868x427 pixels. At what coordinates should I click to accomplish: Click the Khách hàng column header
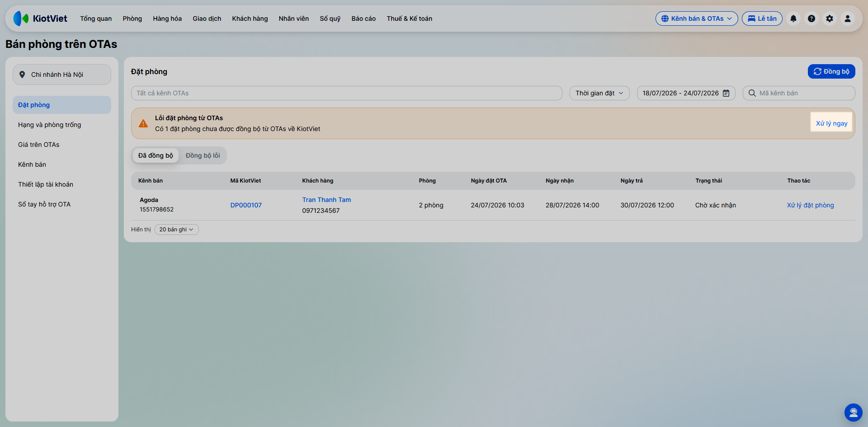pos(318,181)
